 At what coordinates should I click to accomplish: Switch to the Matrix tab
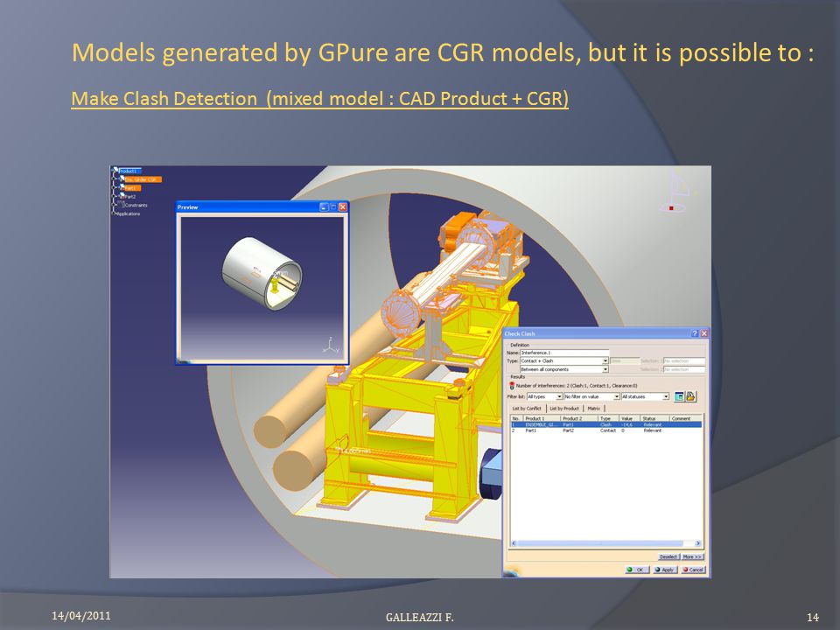tap(594, 409)
